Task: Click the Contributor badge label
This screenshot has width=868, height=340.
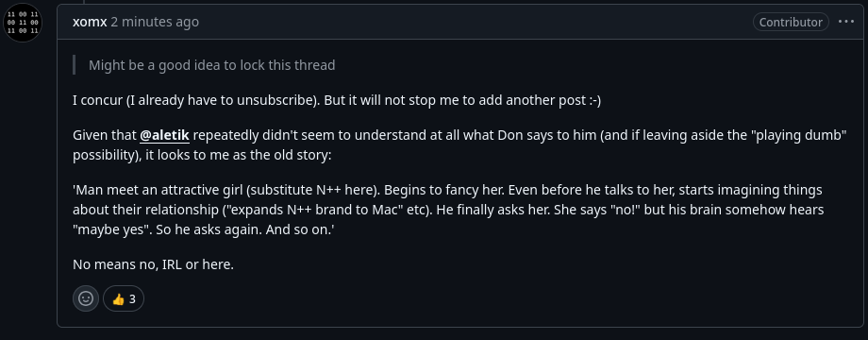Action: click(x=791, y=22)
